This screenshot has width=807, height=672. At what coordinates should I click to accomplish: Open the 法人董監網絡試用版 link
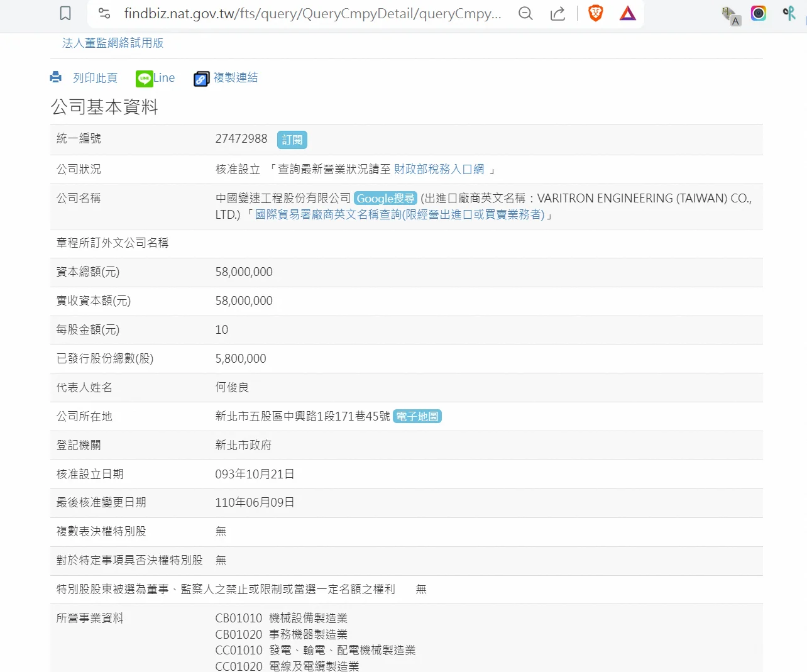(x=113, y=43)
